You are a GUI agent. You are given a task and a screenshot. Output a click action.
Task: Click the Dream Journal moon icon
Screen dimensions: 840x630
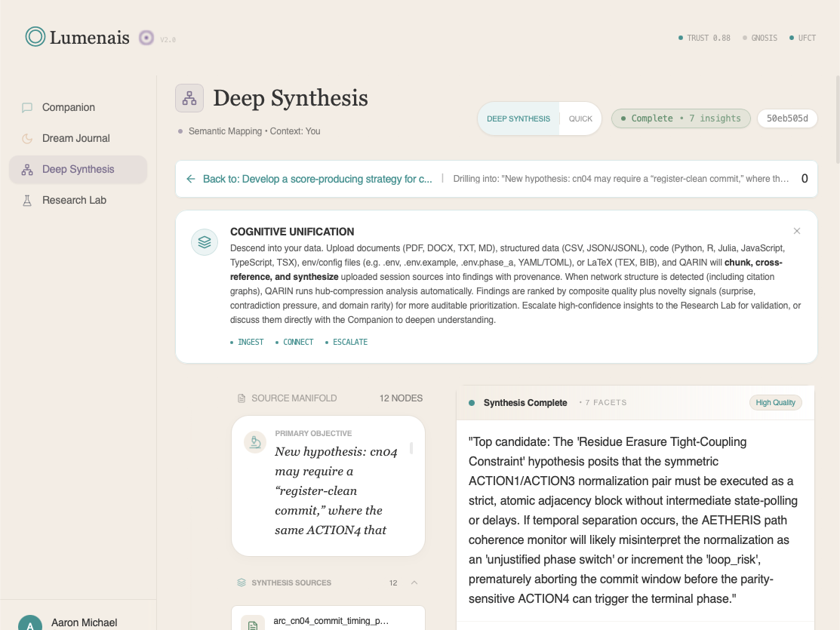(x=26, y=139)
